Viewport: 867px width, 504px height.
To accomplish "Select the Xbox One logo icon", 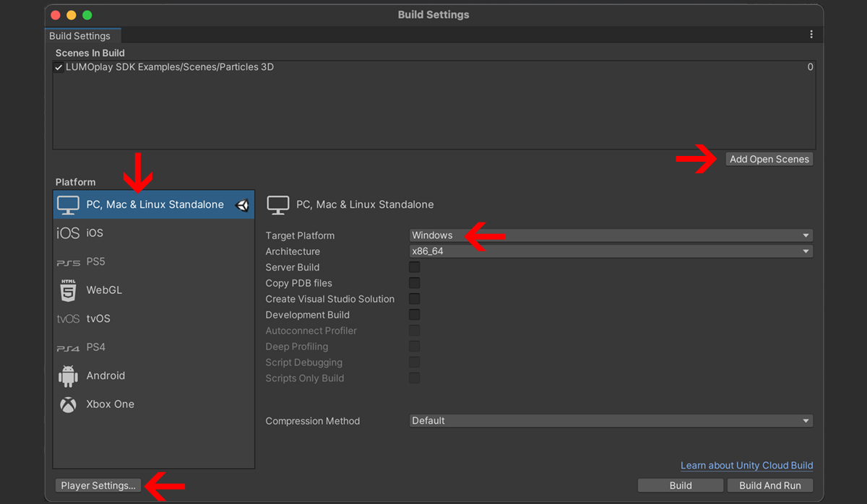I will (x=68, y=404).
